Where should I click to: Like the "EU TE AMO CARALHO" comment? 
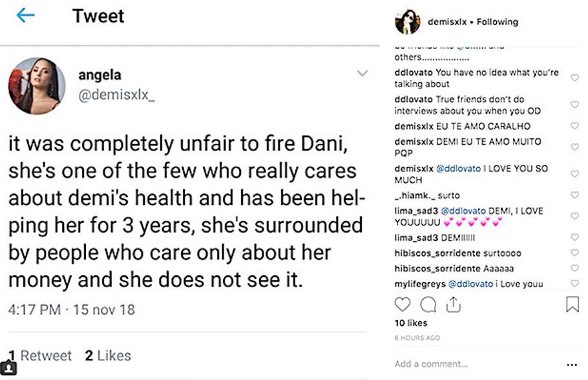tap(574, 126)
